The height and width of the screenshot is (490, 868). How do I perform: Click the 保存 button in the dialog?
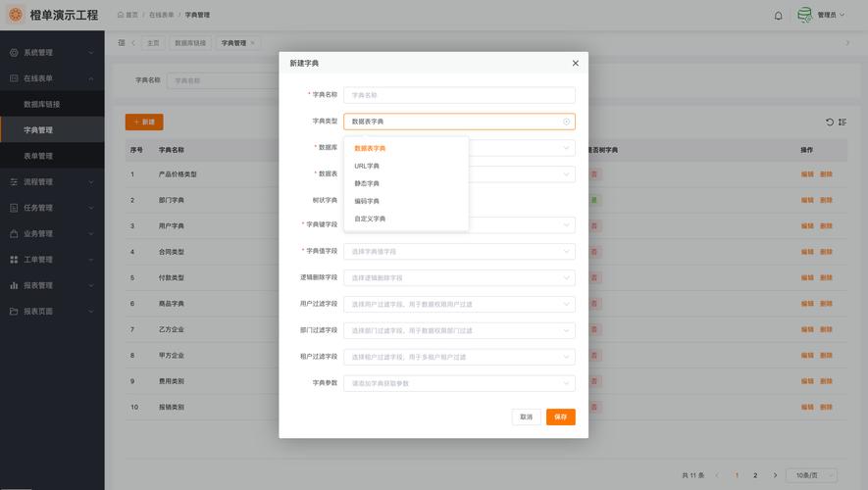click(x=560, y=417)
